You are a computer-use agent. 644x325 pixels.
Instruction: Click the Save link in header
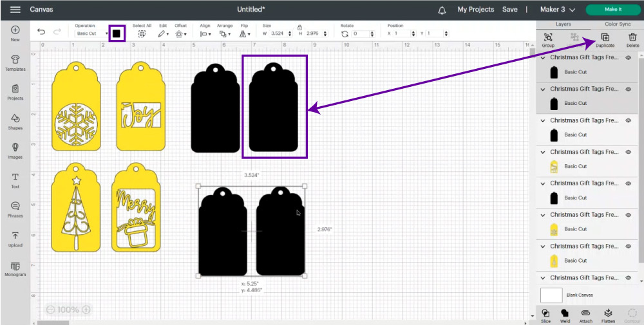point(509,10)
